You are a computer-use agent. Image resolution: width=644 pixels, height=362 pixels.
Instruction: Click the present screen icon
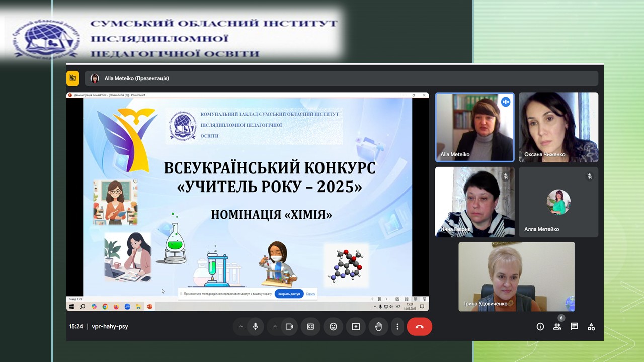356,327
